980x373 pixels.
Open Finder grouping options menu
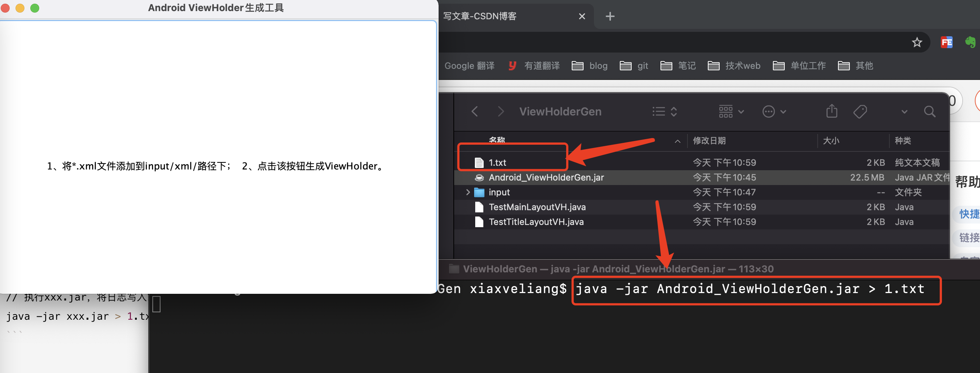tap(731, 111)
